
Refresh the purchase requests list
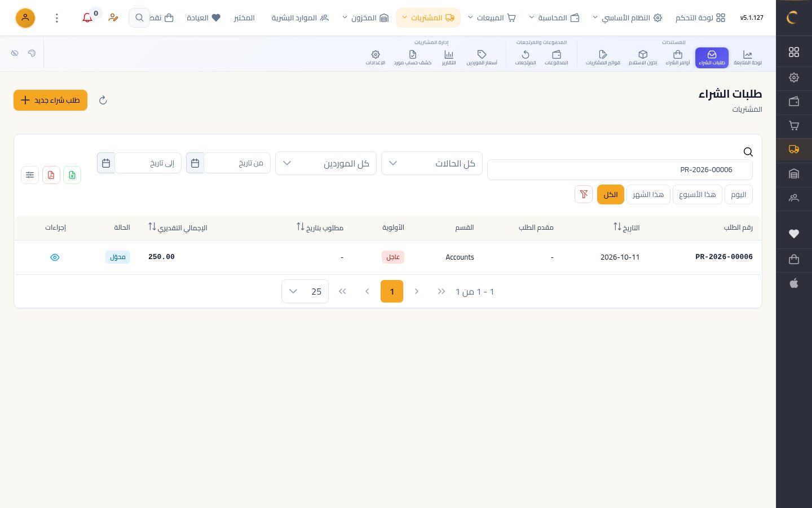click(103, 100)
